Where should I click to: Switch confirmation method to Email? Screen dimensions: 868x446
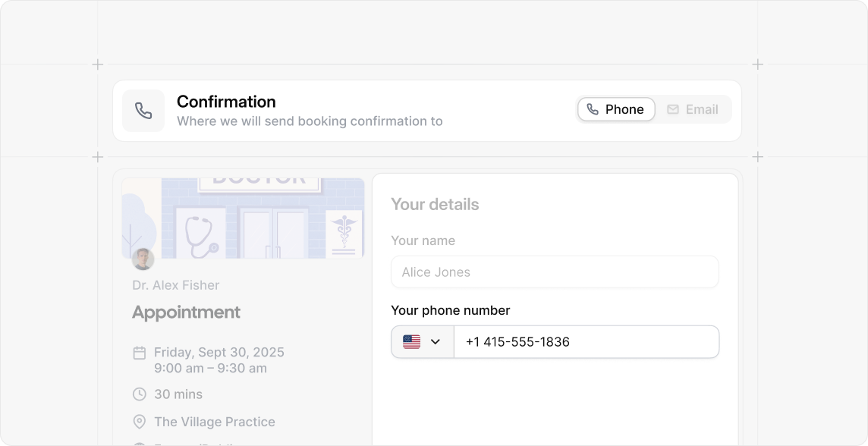(693, 109)
